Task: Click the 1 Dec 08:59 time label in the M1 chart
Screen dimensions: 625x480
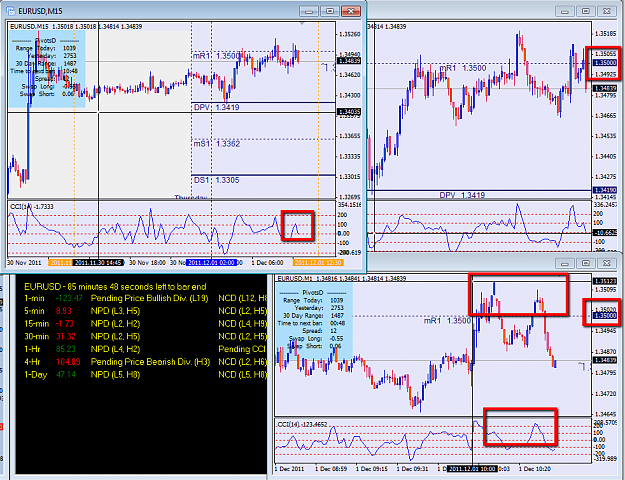Action: click(330, 469)
